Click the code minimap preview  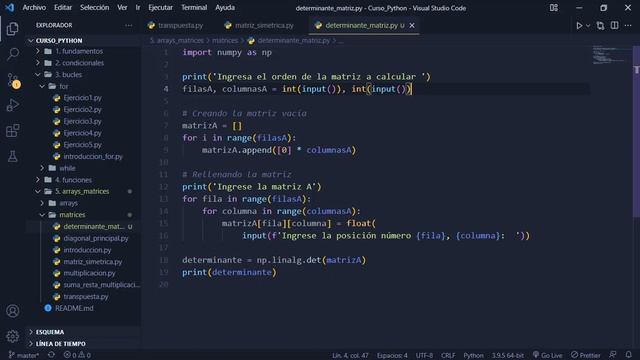click(611, 55)
